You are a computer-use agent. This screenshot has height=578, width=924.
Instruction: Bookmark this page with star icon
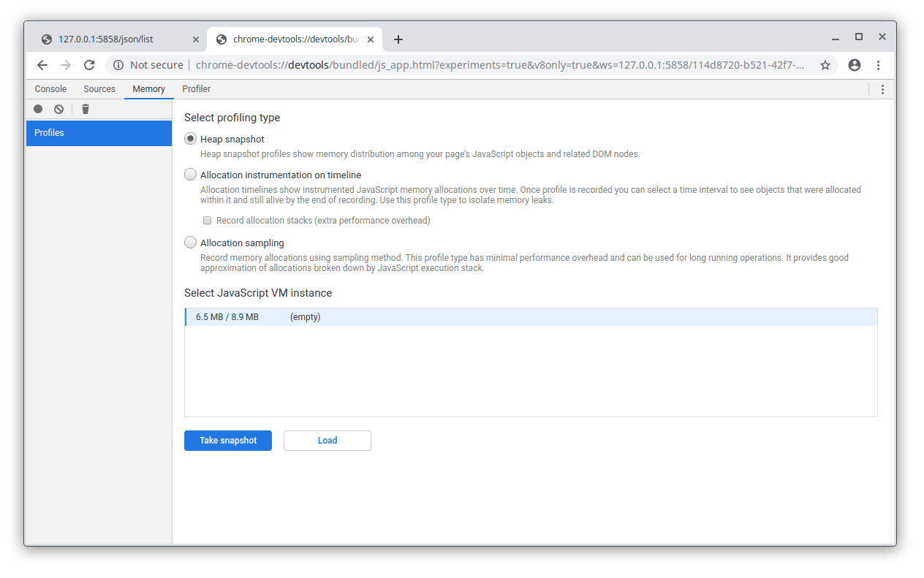[x=825, y=65]
